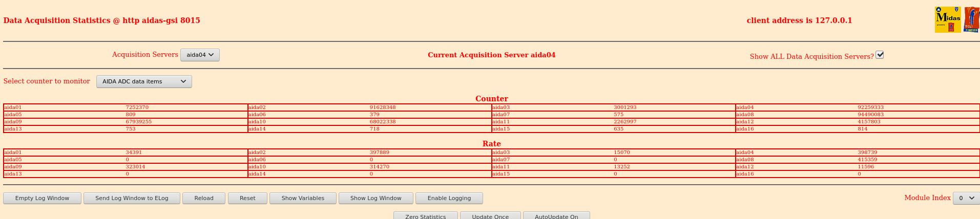The image size is (980, 219).
Task: Click the AutoUpdate On button
Action: point(556,216)
